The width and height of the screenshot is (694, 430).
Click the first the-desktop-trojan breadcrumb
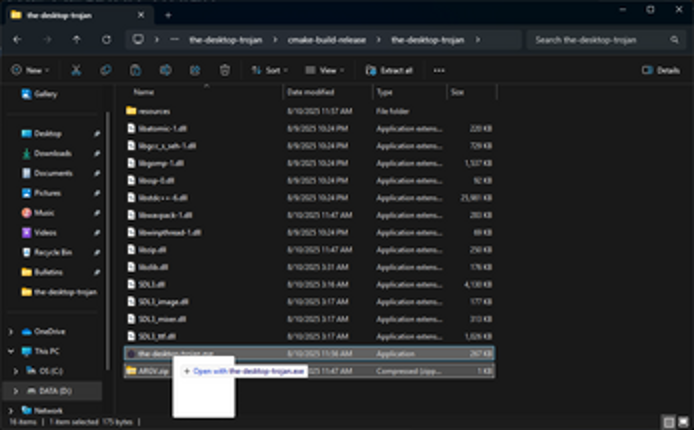226,40
